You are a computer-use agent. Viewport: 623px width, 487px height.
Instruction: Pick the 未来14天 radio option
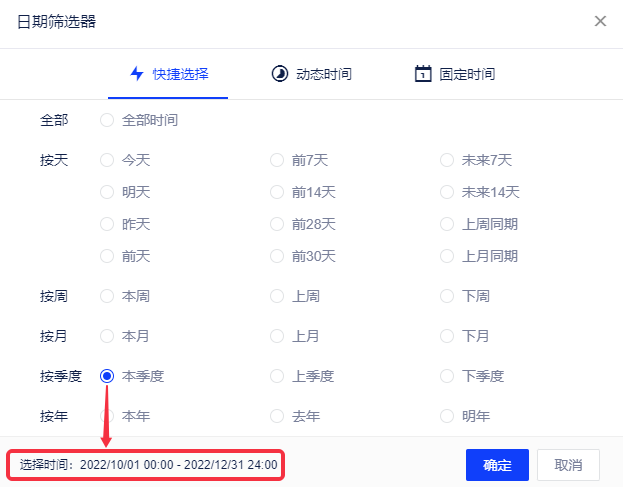tap(447, 192)
